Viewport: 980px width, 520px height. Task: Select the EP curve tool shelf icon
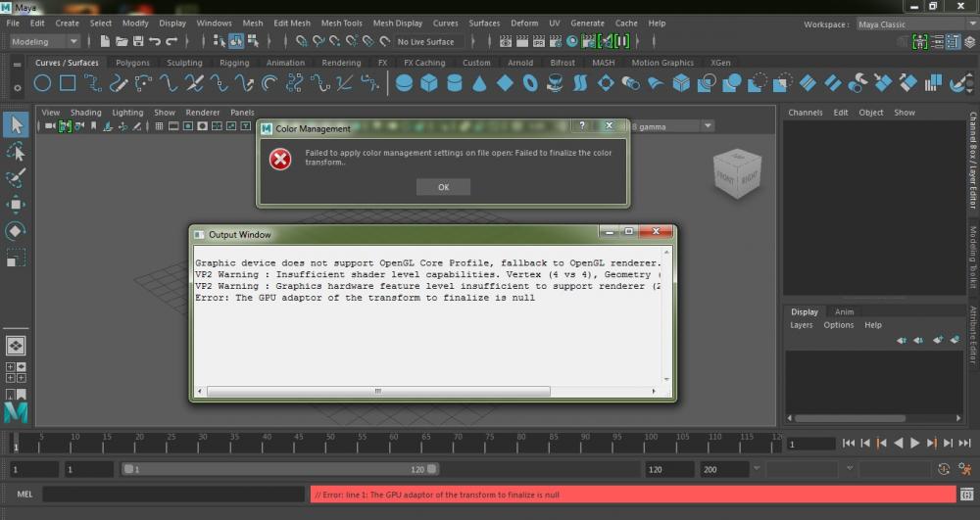[93, 83]
